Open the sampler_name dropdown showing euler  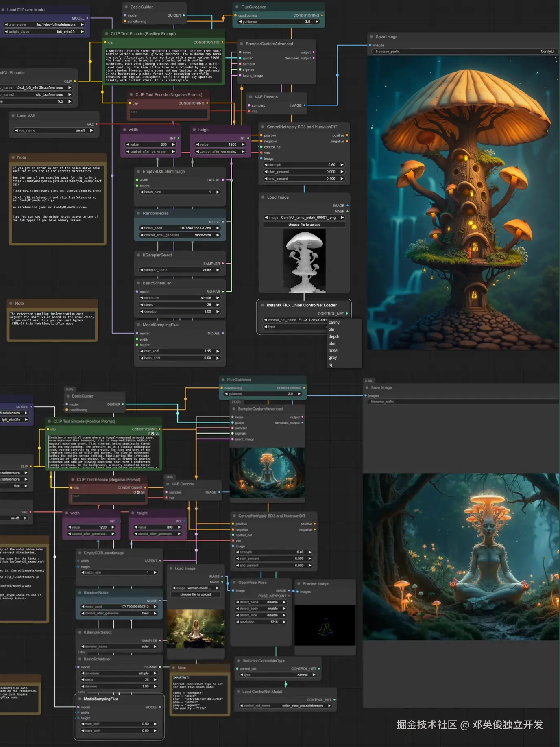[x=180, y=270]
